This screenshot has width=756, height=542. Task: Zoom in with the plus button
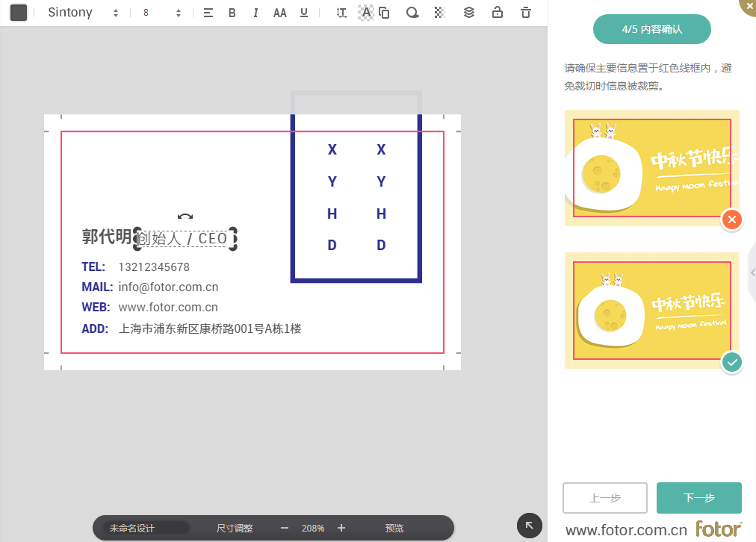click(x=341, y=528)
